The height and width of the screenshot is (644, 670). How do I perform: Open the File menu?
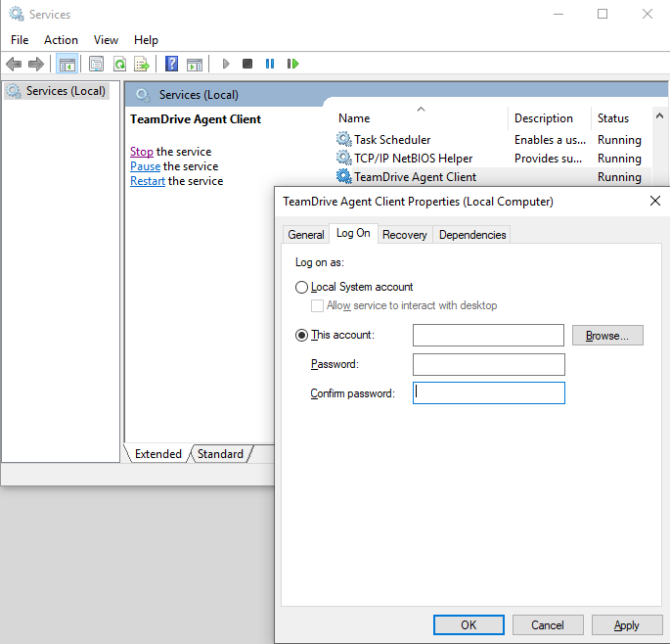click(20, 40)
